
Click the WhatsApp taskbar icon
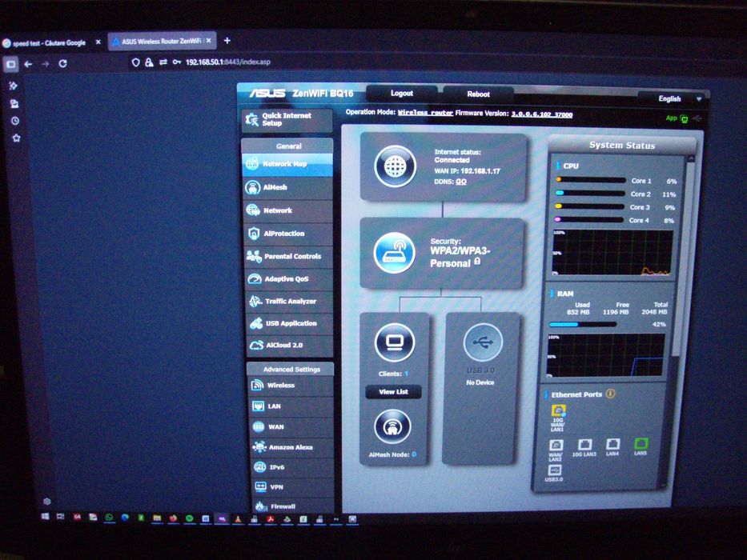pos(109,517)
